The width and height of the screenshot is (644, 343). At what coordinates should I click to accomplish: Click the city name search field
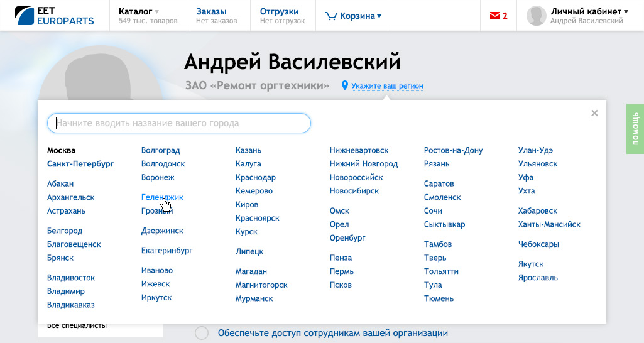(x=179, y=123)
